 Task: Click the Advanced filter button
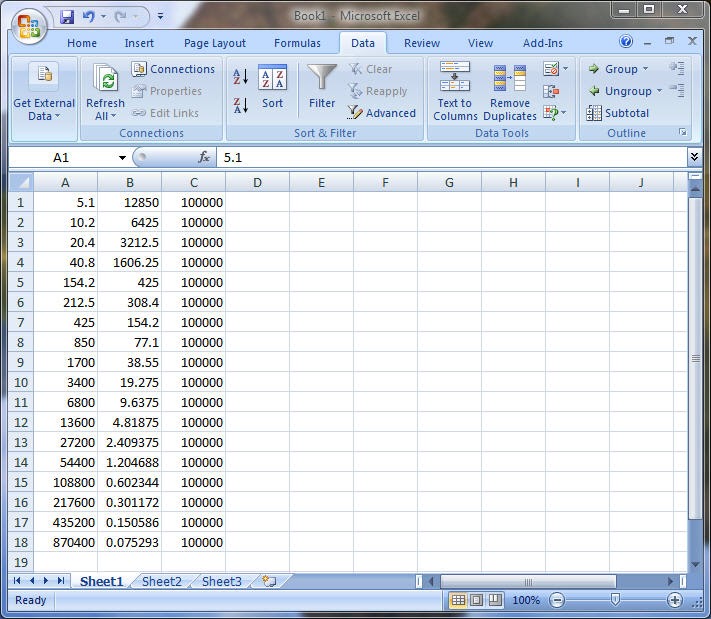tap(382, 113)
